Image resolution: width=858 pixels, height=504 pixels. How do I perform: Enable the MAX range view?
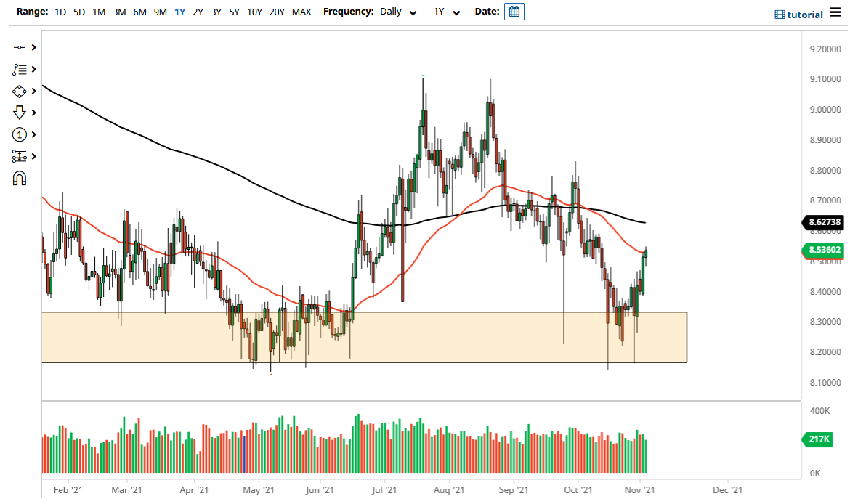point(301,12)
